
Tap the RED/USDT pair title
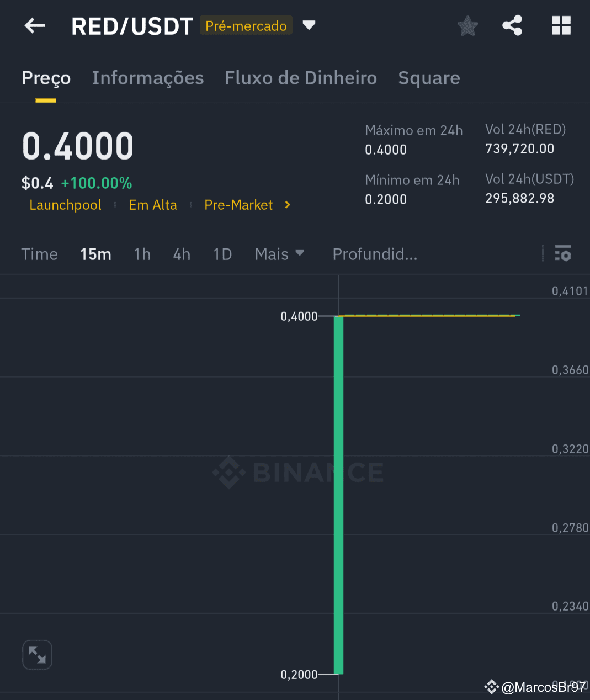132,26
